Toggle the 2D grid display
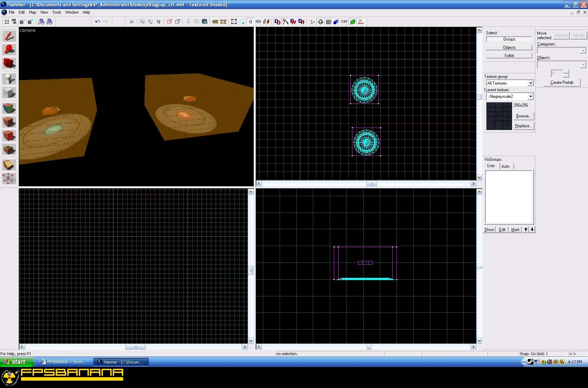Viewport: 588px width, 388px height. (6, 22)
